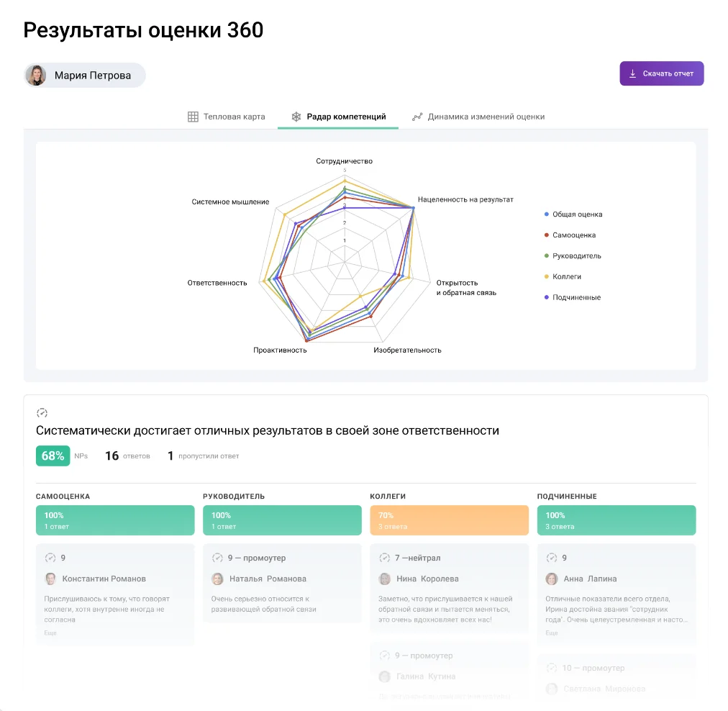Screen dimensions: 728x711
Task: Click the green 68% NPS badge
Action: click(x=53, y=456)
